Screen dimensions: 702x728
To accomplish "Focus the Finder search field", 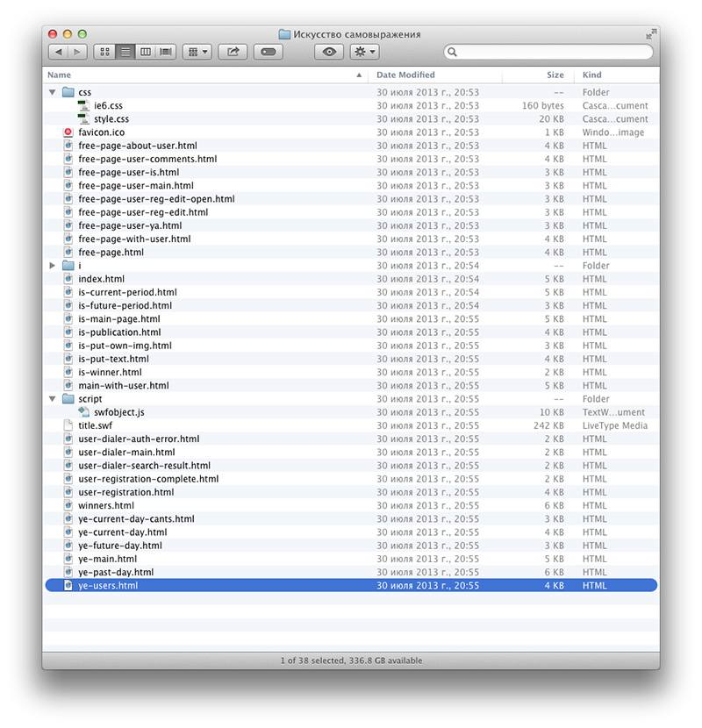I will pos(548,52).
